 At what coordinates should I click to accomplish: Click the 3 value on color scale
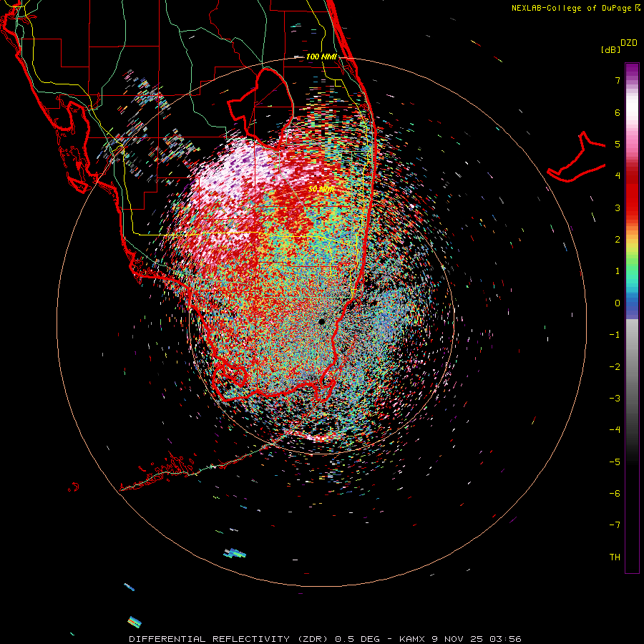pos(618,208)
